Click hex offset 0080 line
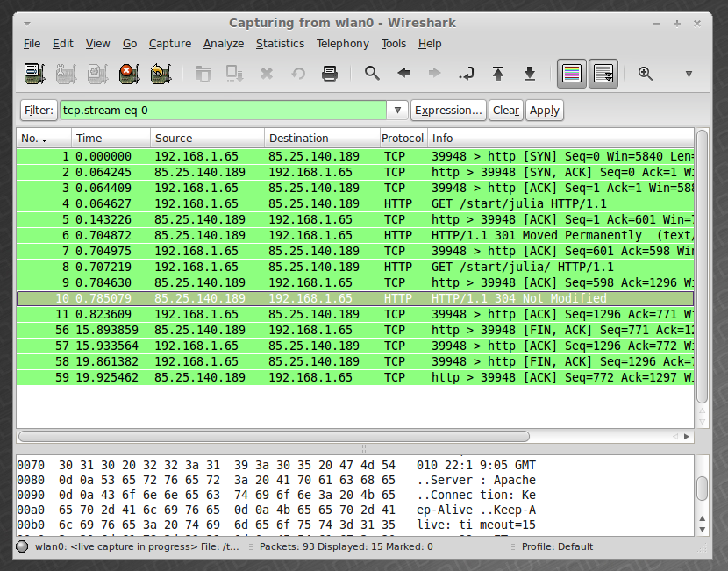The image size is (728, 571). [276, 480]
